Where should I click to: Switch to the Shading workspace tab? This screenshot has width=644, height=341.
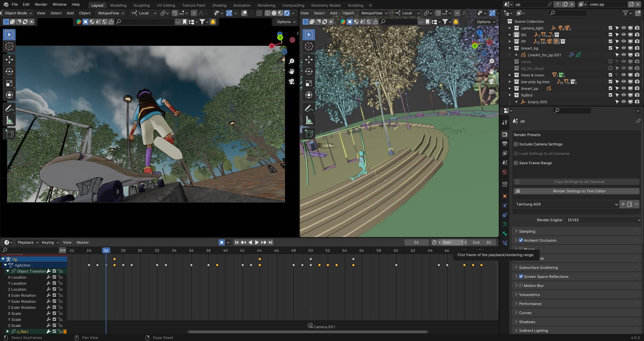[x=219, y=5]
